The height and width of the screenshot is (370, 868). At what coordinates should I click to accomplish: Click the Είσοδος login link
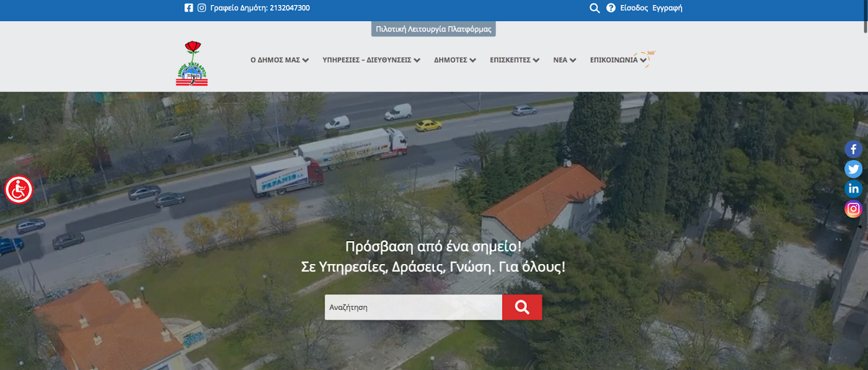coord(634,8)
